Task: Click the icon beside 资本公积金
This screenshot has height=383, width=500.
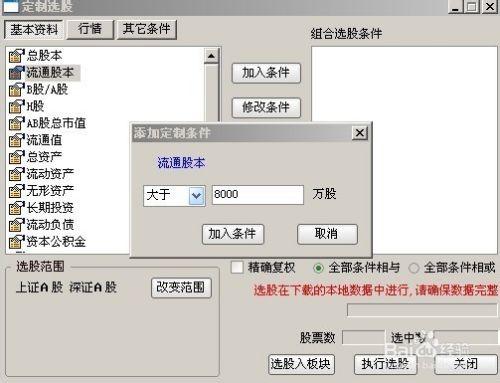Action: 17,242
